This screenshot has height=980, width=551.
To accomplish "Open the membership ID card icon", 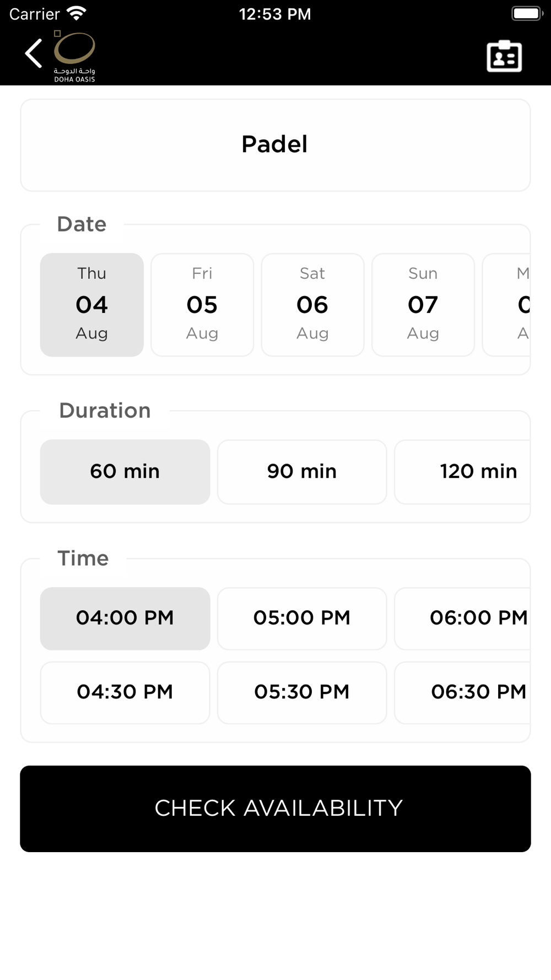I will tap(504, 56).
